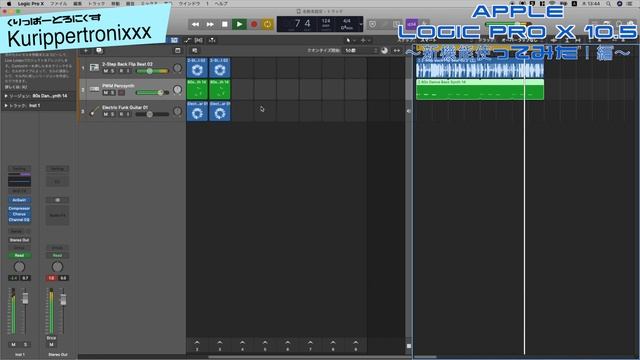Image resolution: width=640 pixels, height=360 pixels.
Task: Mute the 2-Step Back Flip Beat 02 track
Action: (106, 71)
